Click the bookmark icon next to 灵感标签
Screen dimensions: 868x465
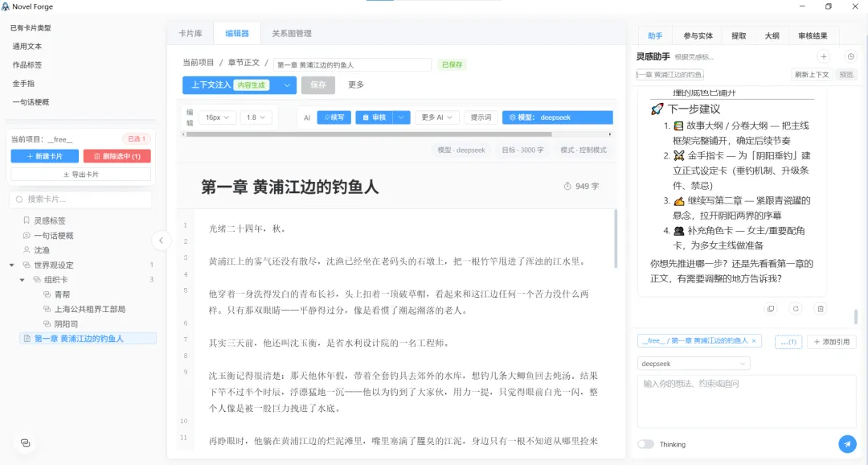point(26,220)
